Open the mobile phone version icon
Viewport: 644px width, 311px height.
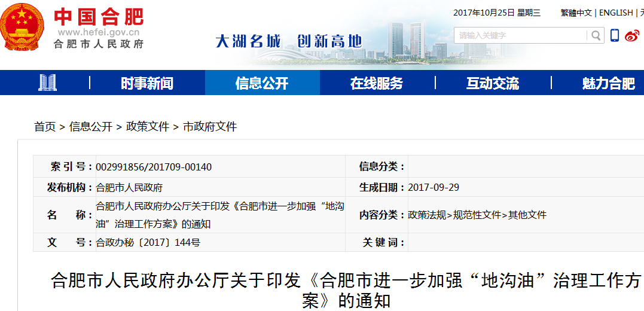(615, 36)
